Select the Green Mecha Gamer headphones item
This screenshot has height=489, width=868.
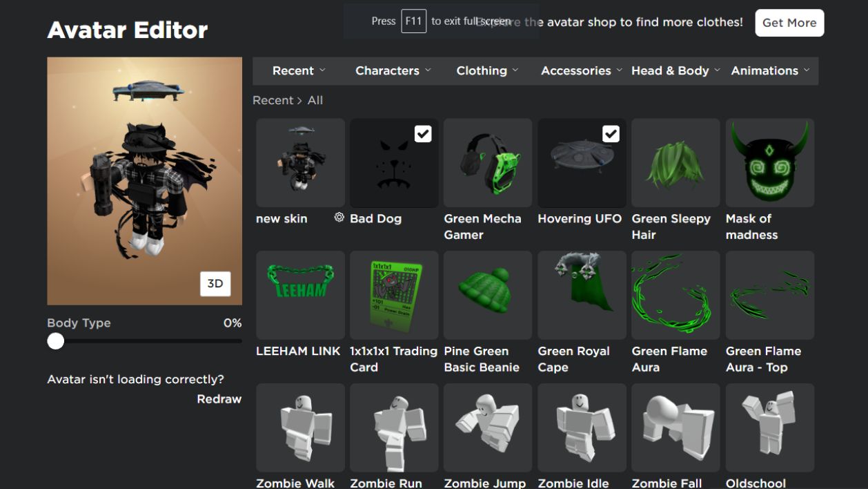point(488,163)
